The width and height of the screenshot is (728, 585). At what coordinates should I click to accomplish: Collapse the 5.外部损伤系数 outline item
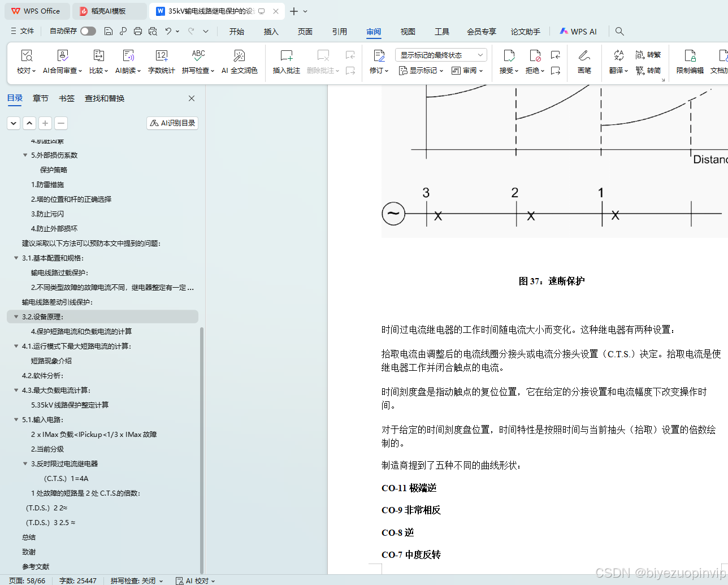click(x=25, y=155)
